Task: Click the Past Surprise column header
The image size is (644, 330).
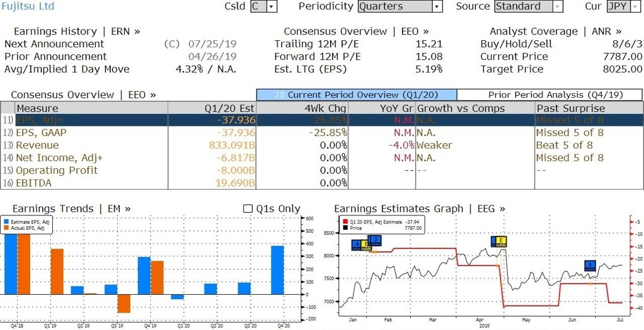Action: click(588, 108)
